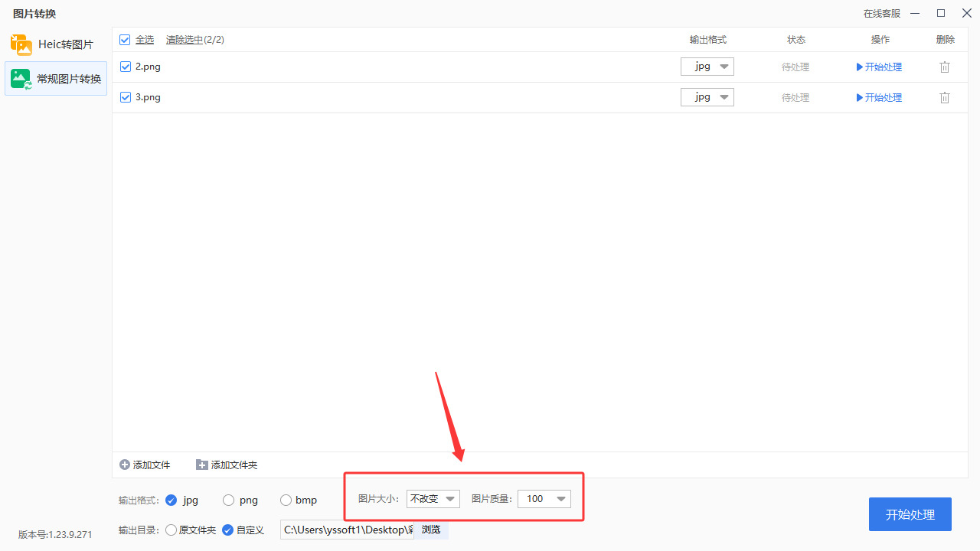The image size is (980, 551).
Task: Click the Heic转图片 sidebar icon
Action: tap(21, 44)
